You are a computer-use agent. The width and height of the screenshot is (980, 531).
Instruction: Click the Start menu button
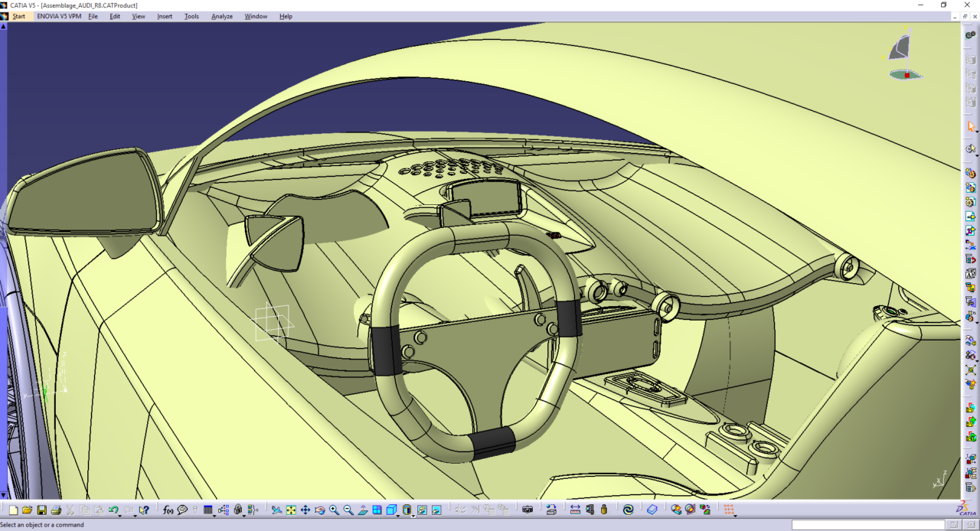pos(18,16)
